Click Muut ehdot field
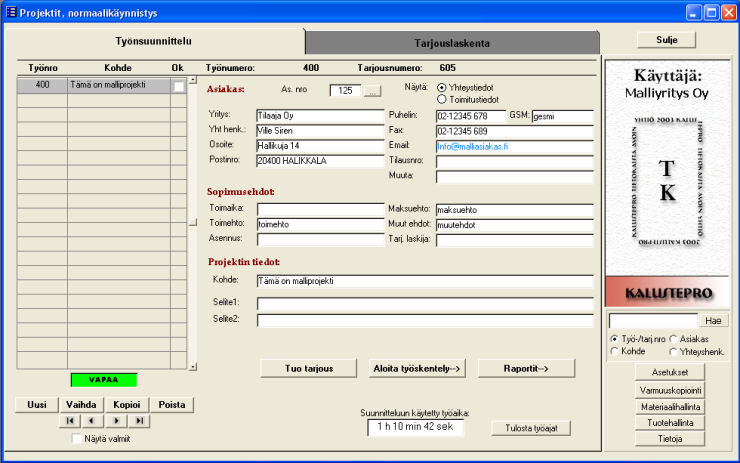The height and width of the screenshot is (463, 740). click(514, 225)
